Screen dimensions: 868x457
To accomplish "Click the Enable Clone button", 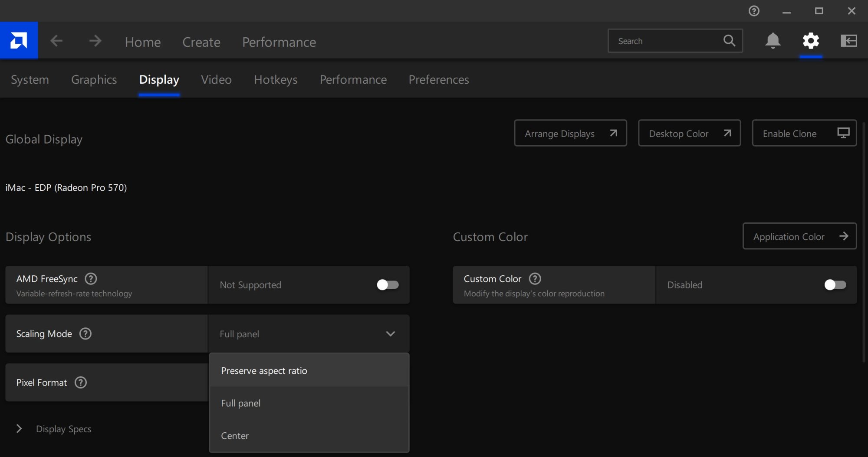I will 804,133.
